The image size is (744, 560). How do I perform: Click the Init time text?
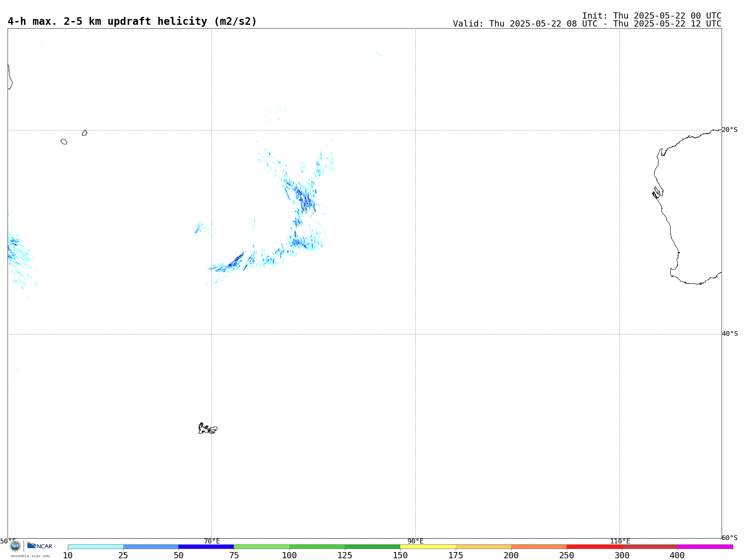coord(652,16)
